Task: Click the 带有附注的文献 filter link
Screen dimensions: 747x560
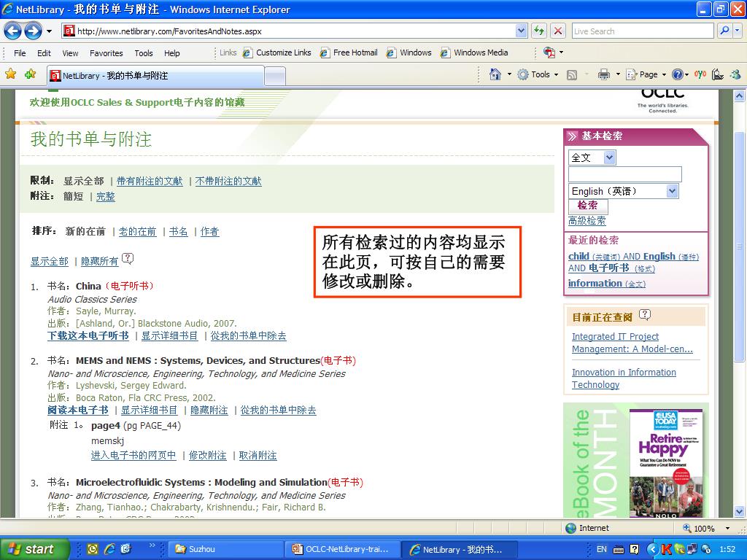Action: click(150, 181)
